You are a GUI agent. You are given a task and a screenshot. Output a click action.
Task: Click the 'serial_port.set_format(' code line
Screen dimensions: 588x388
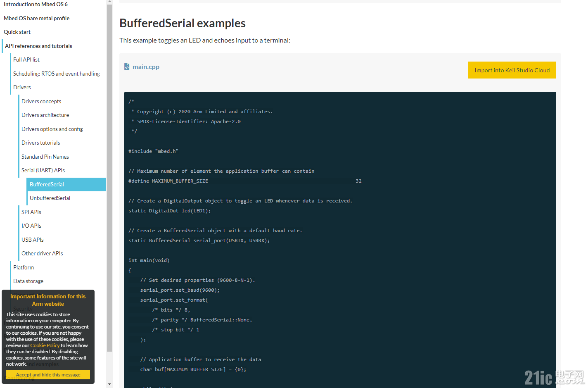pos(174,300)
